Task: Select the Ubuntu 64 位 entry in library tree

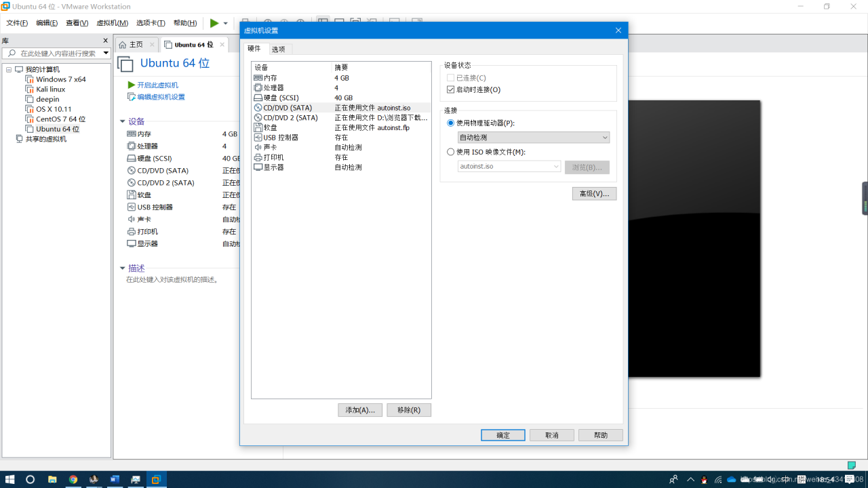Action: coord(58,129)
